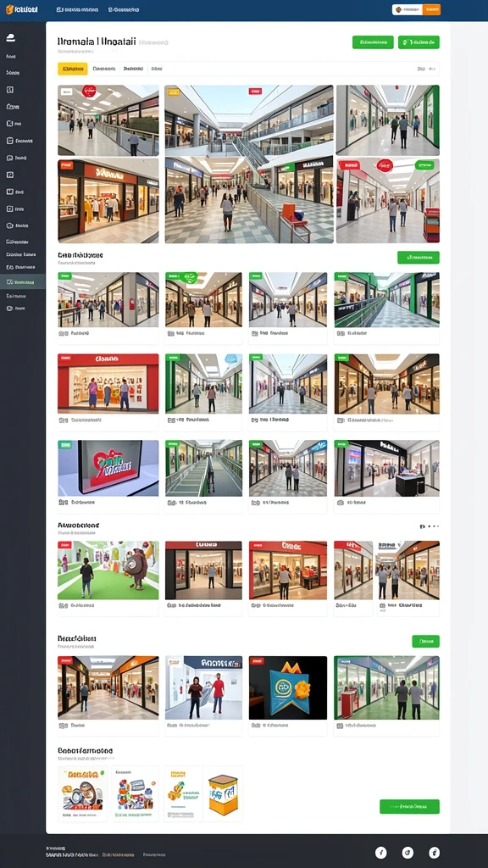The image size is (488, 868).
Task: Click the second green button with the icon
Action: 419,42
